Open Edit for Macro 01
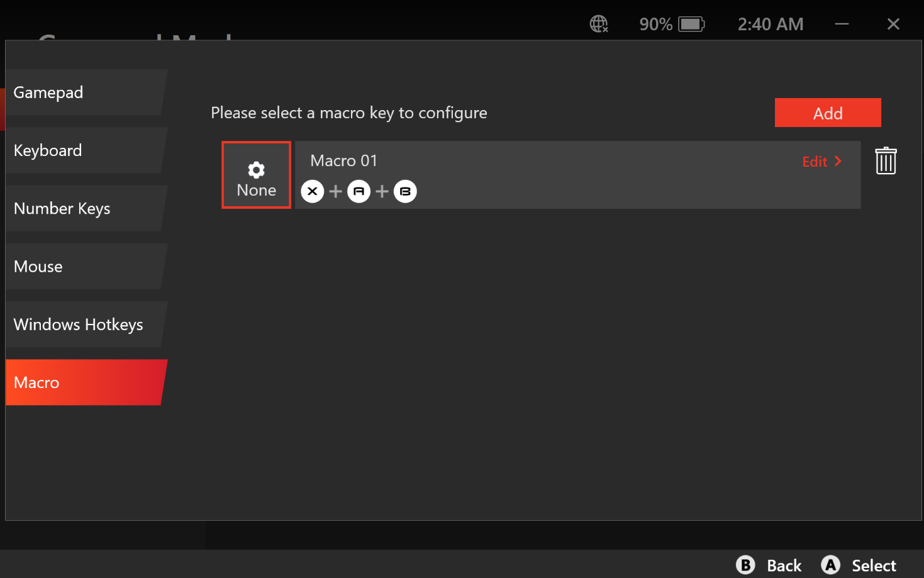This screenshot has height=578, width=924. pyautogui.click(x=821, y=162)
